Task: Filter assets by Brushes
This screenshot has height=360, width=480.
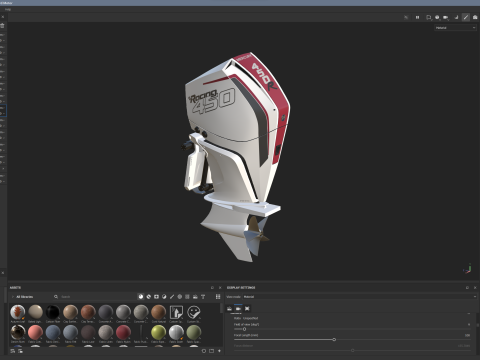Action: [x=172, y=296]
